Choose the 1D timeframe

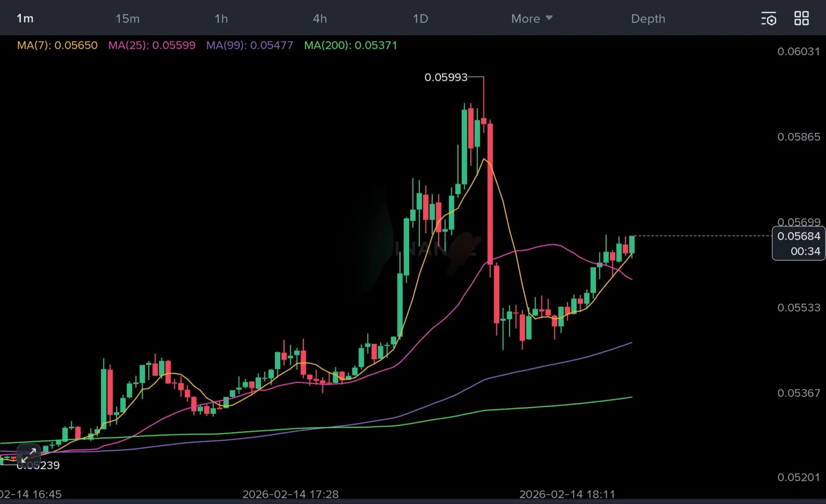[420, 19]
